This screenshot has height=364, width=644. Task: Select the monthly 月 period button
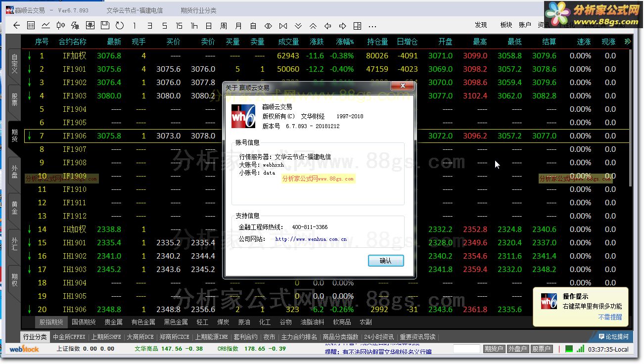tap(238, 26)
